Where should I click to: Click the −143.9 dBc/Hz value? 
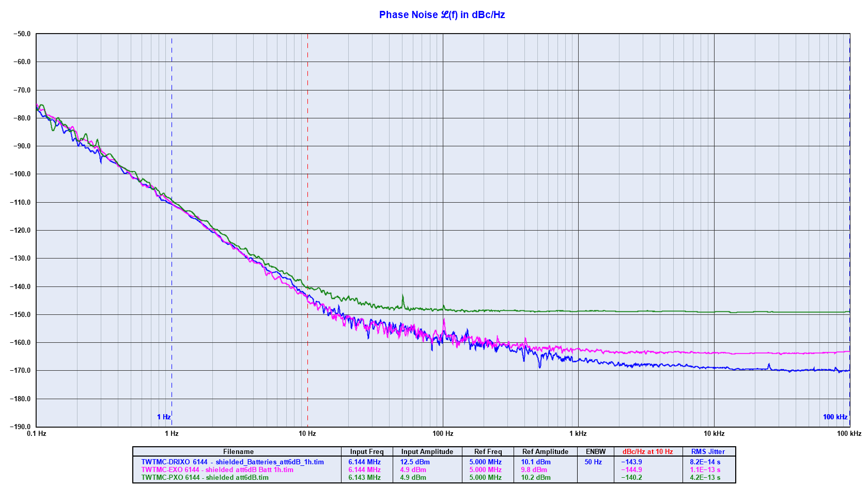point(631,462)
